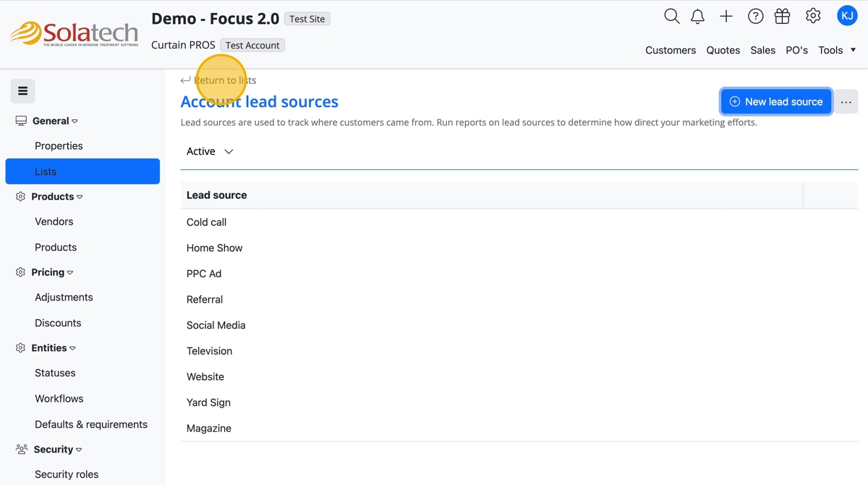Click the New lead source button

point(775,102)
